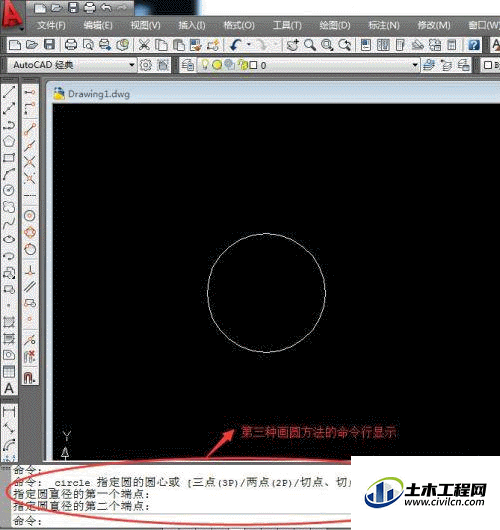The height and width of the screenshot is (530, 500).
Task: Select the Polyline tool
Action: pyautogui.click(x=9, y=125)
